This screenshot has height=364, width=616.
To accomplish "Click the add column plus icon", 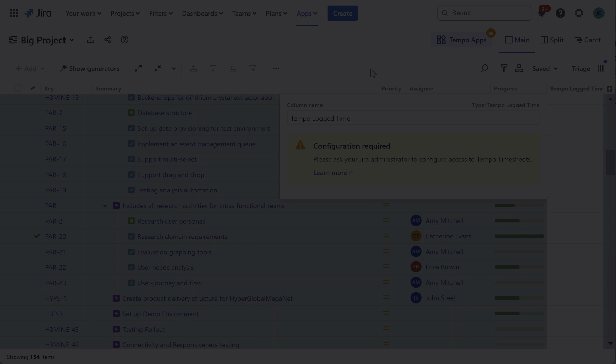I will [x=609, y=89].
